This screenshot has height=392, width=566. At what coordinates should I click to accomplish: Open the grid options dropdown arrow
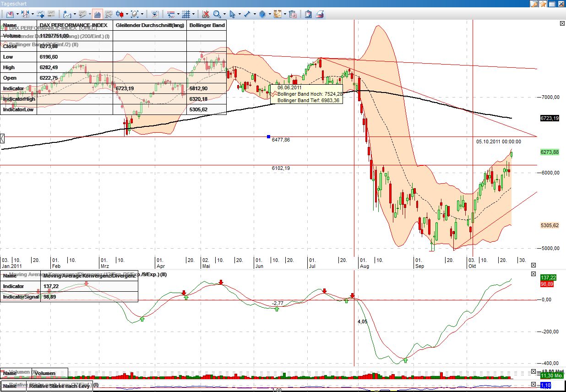tap(193, 14)
